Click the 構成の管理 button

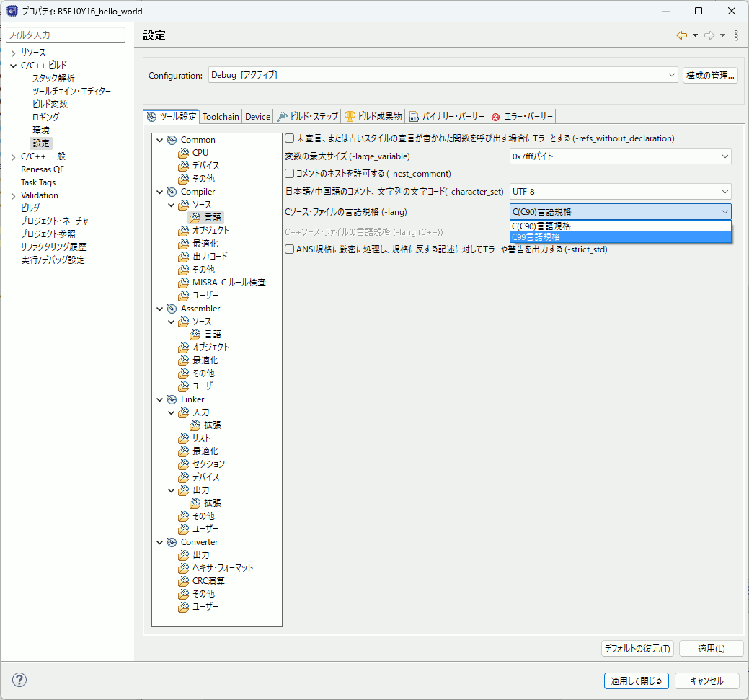point(709,75)
